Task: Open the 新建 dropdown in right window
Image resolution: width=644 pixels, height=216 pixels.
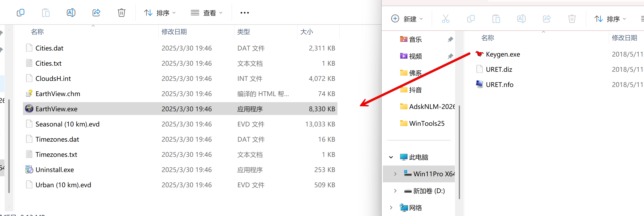Action: coord(407,19)
